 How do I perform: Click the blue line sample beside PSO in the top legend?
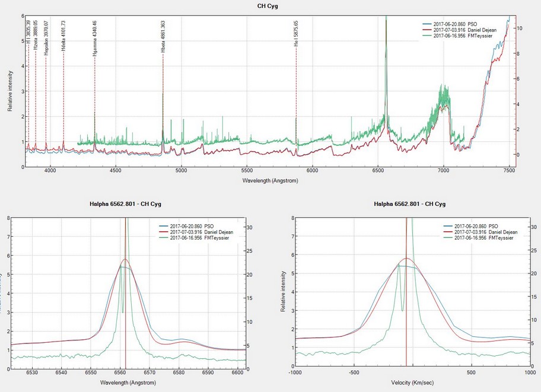pos(427,24)
